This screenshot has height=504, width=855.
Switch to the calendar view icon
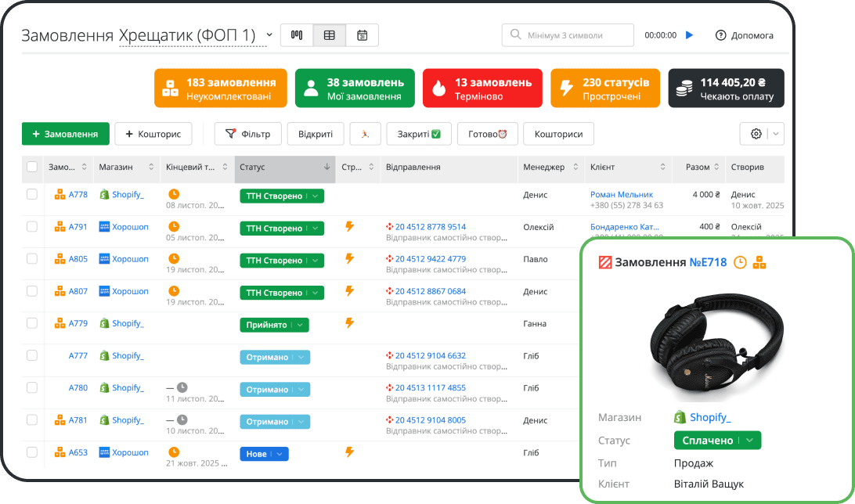pyautogui.click(x=362, y=35)
